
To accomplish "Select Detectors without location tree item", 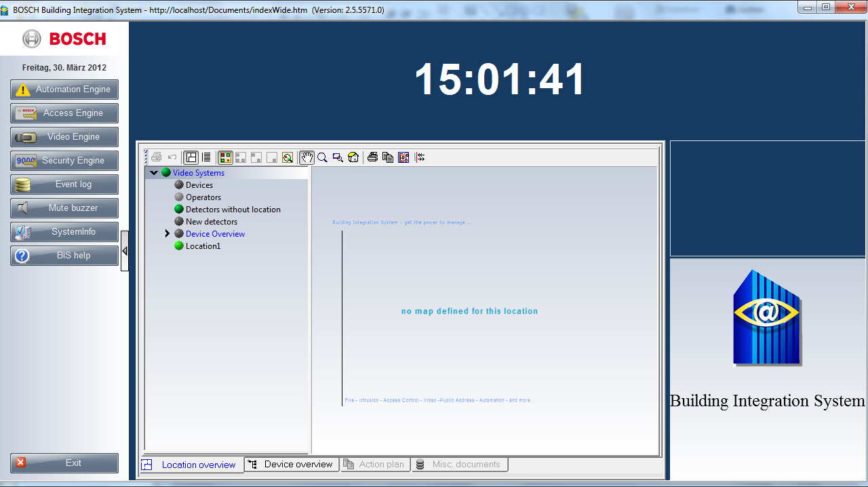I will [x=233, y=210].
